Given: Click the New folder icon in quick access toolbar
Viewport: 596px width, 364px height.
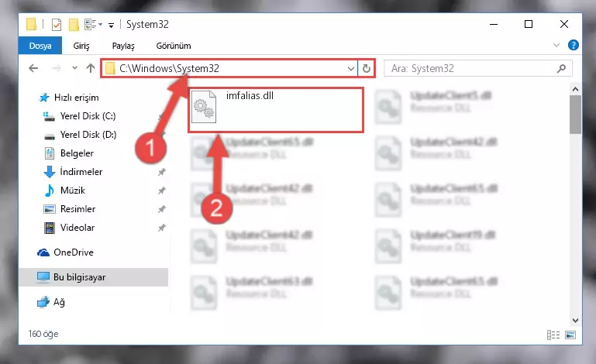Looking at the screenshot, I should (74, 25).
